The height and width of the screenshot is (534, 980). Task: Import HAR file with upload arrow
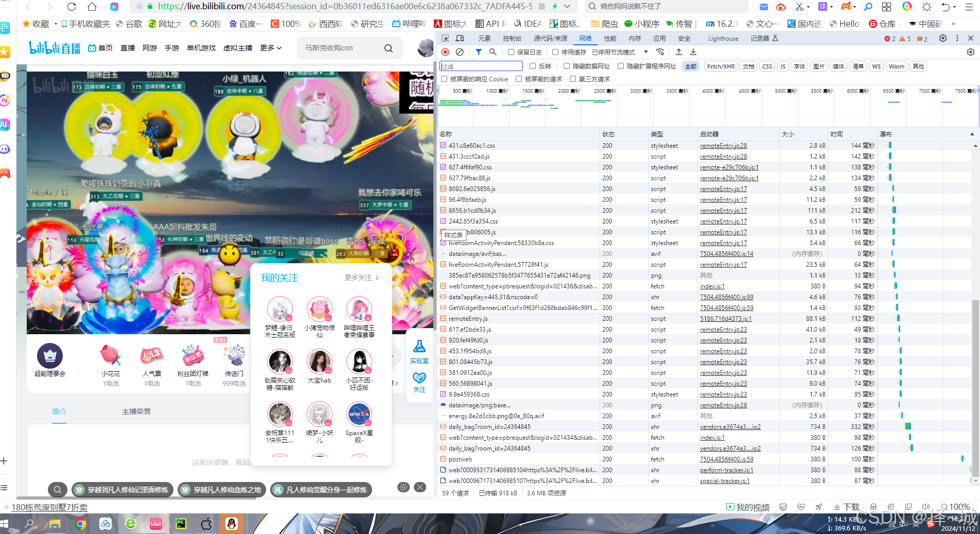(x=679, y=52)
